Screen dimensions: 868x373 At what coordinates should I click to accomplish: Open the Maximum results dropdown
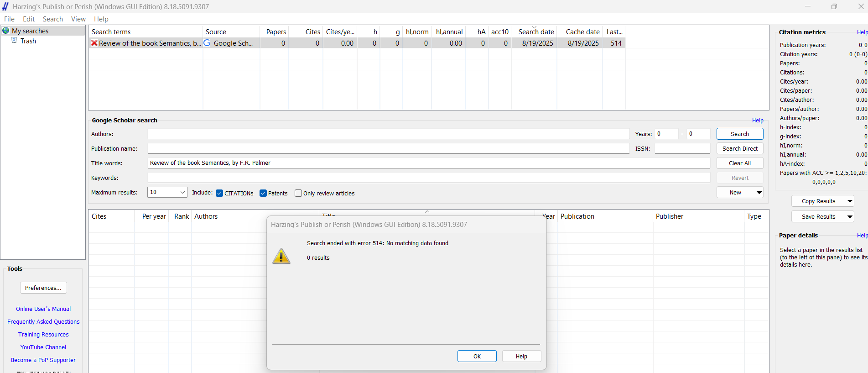(167, 192)
